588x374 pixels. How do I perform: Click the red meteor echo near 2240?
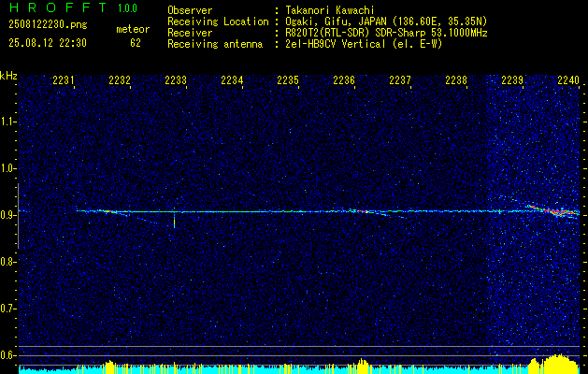click(x=552, y=210)
